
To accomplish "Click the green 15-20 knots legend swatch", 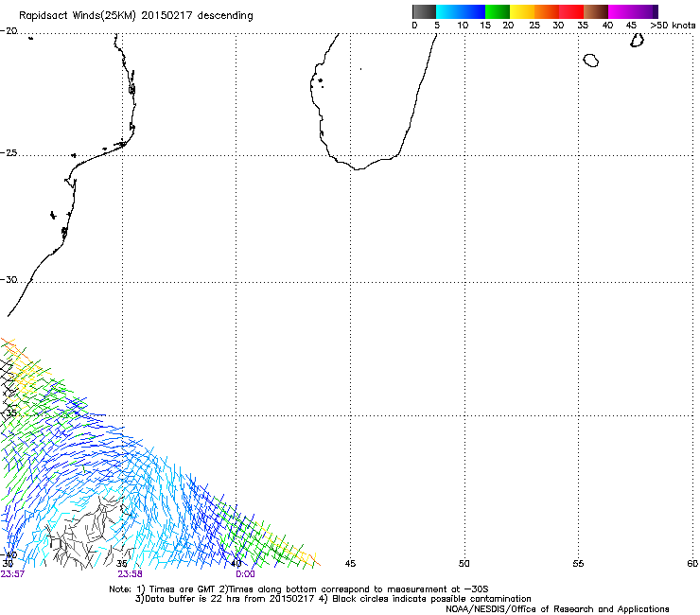I will pos(498,11).
